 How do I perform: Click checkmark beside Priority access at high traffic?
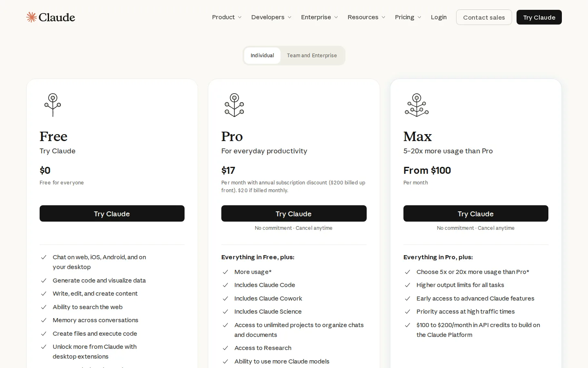[408, 312]
